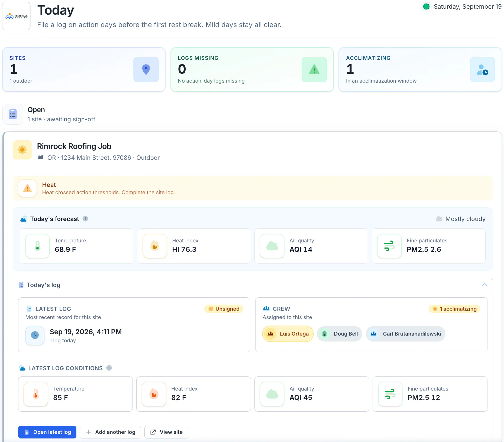Click the log conditions wind icon for PM2.5 12
The height and width of the screenshot is (442, 504).
(x=390, y=394)
